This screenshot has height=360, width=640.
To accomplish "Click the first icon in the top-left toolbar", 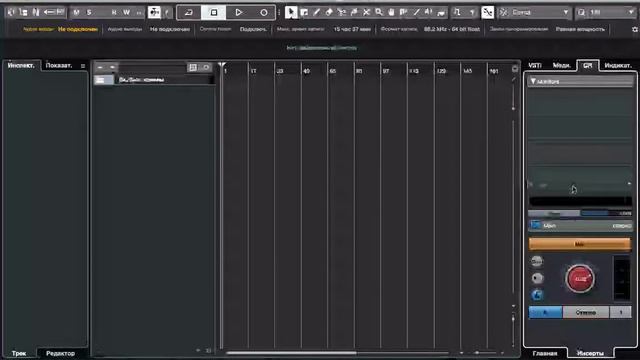I will coord(11,13).
